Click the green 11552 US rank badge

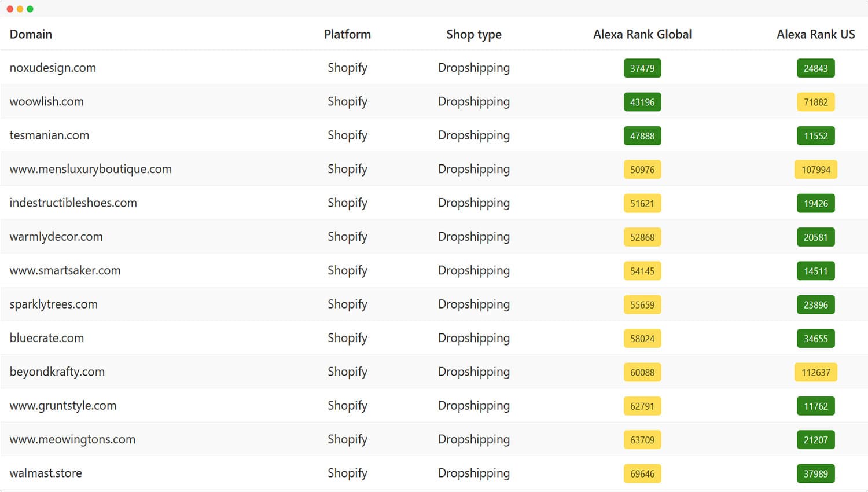point(815,135)
